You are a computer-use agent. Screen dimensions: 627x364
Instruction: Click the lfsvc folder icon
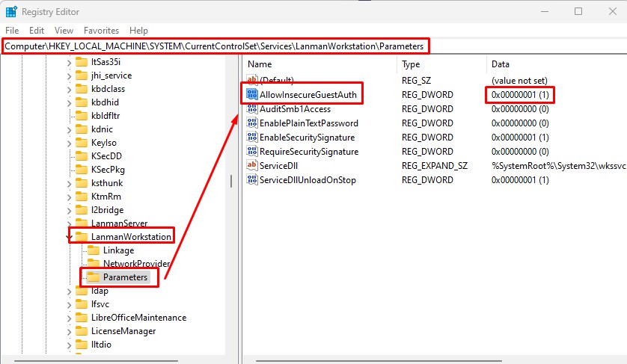coord(82,304)
